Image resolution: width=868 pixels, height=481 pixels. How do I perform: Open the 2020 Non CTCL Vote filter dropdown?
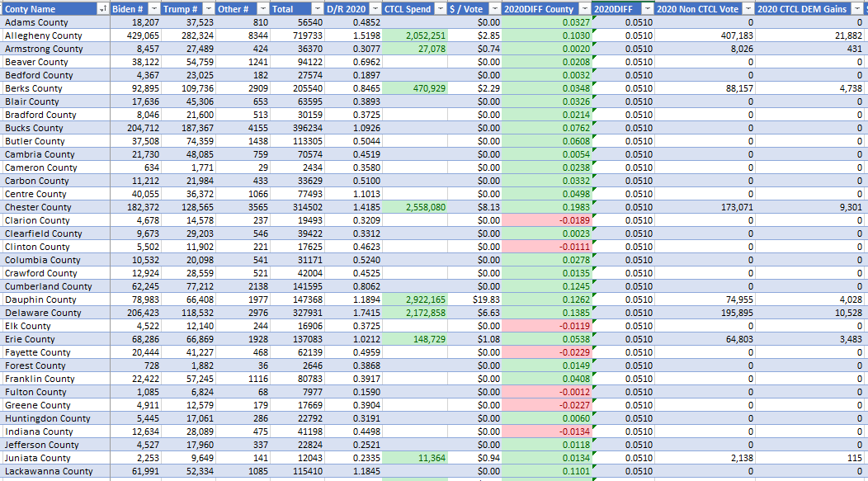tap(748, 9)
